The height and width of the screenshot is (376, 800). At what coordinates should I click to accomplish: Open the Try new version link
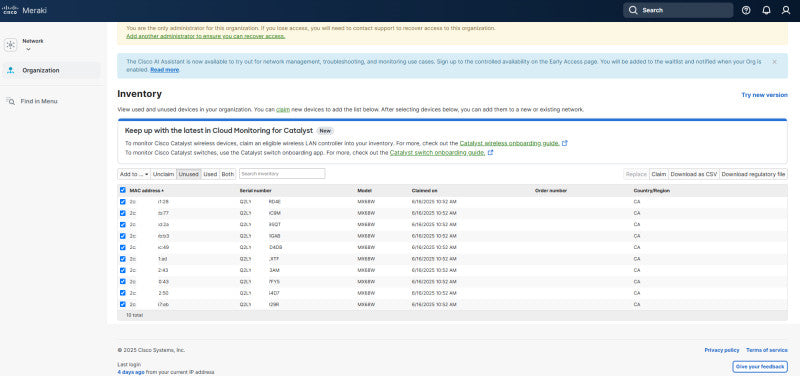point(764,95)
